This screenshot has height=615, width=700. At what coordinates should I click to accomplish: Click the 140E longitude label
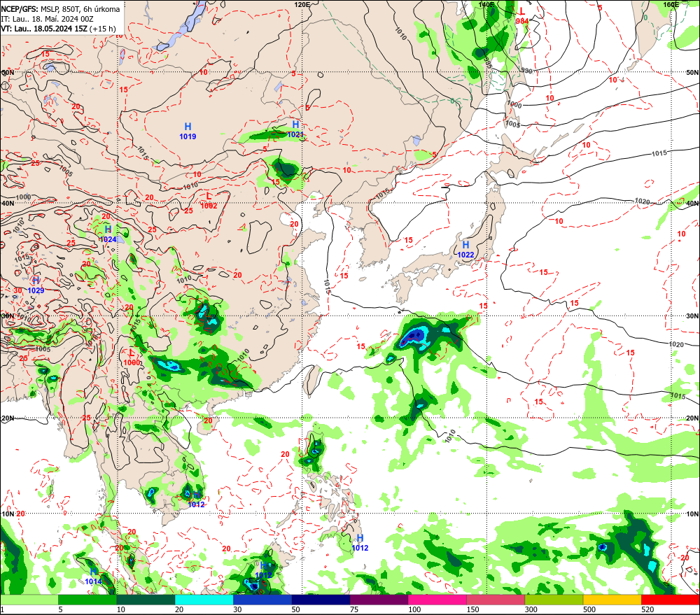486,4
